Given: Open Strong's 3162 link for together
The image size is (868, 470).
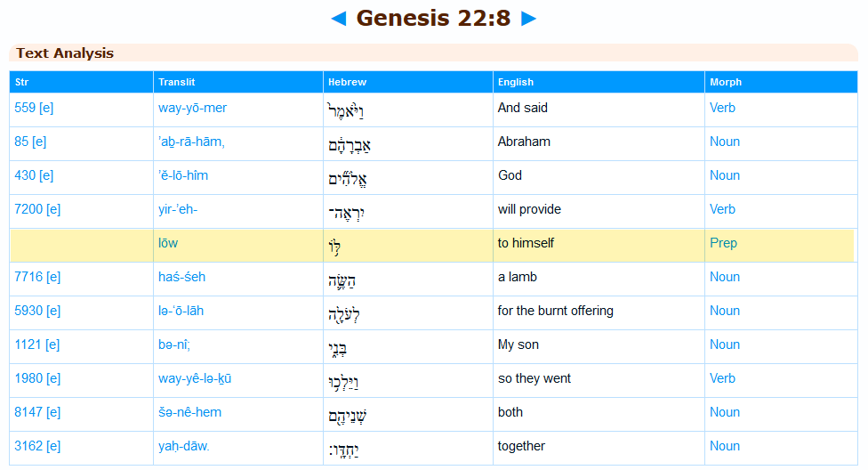Looking at the screenshot, I should coord(27,446).
